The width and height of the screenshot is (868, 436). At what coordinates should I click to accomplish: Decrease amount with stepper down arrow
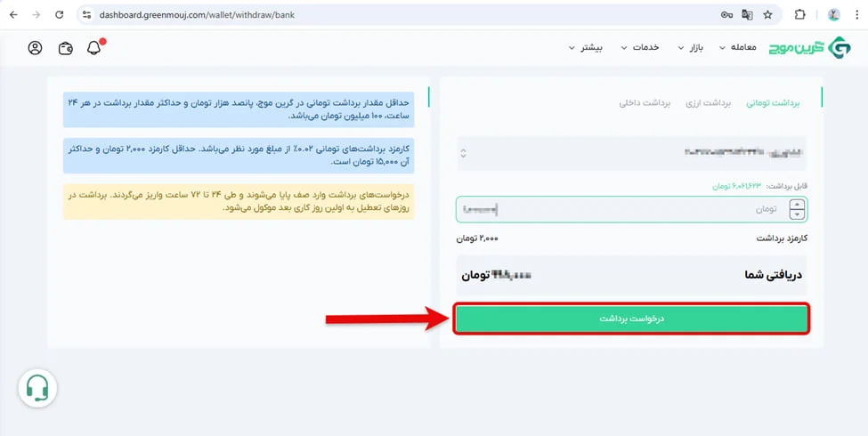click(797, 214)
